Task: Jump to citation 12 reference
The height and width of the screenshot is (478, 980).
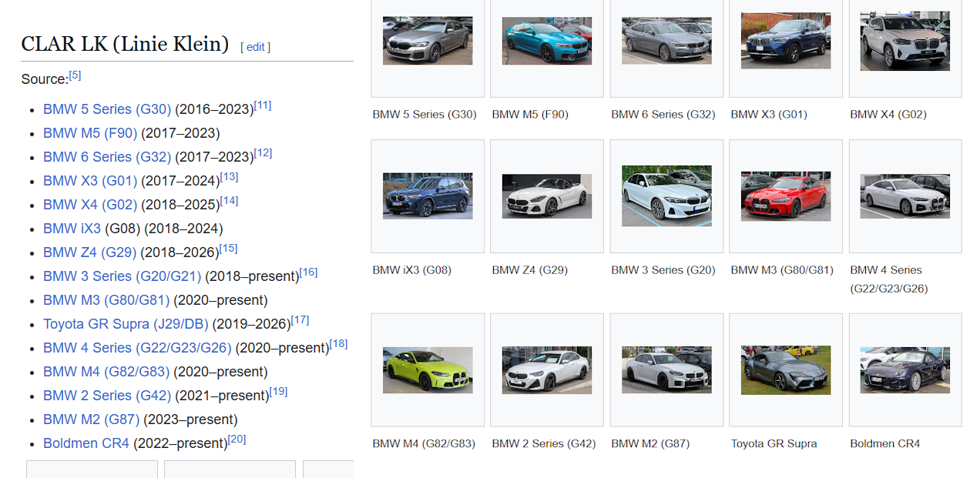Action: pyautogui.click(x=263, y=153)
